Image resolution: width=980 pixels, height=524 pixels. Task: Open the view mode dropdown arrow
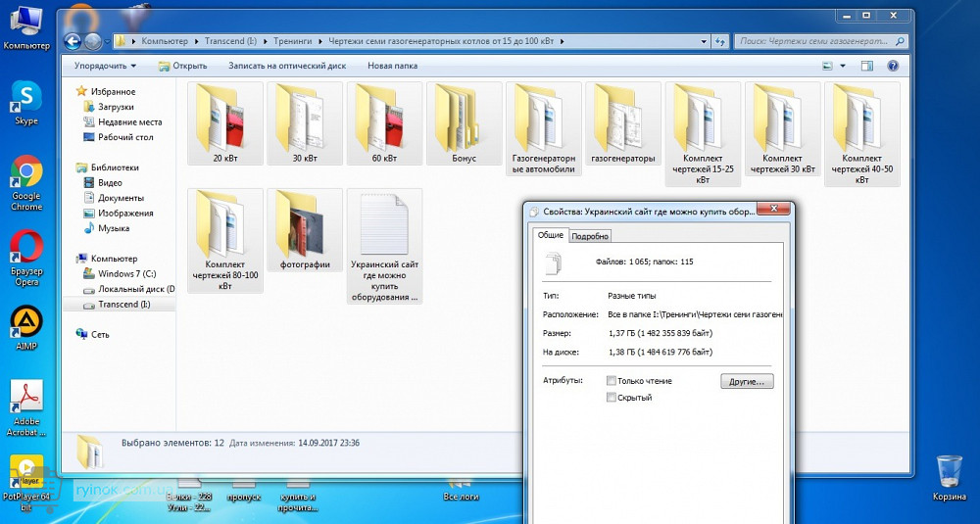pyautogui.click(x=843, y=66)
